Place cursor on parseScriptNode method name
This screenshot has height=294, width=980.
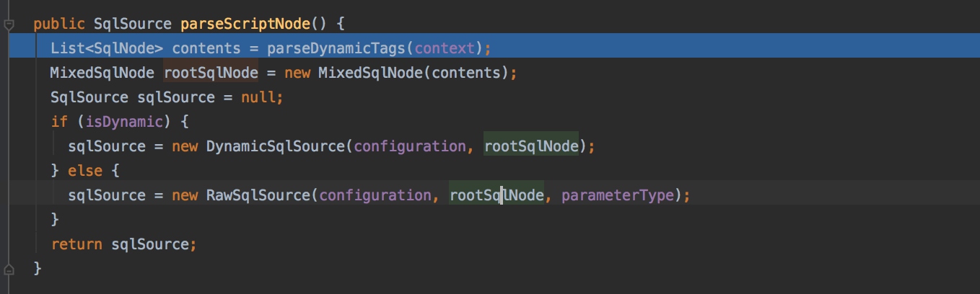coord(246,24)
